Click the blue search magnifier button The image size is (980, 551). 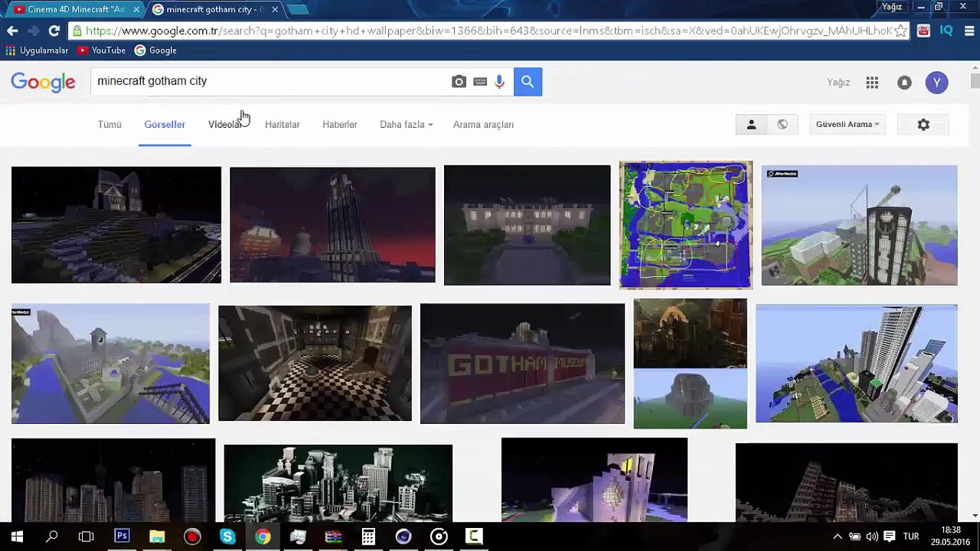pos(528,82)
